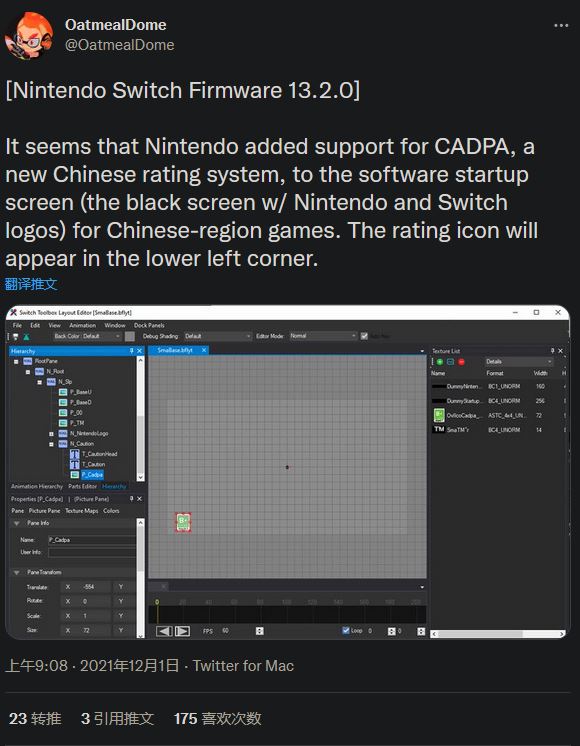Select the P_00 pane icon
Viewport: 580px width, 746px height.
click(63, 413)
